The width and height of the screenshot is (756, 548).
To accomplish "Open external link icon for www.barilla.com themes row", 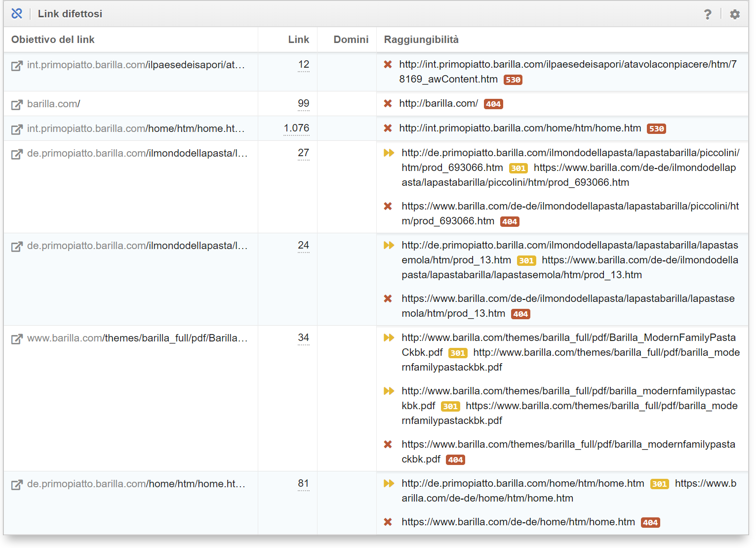I will click(x=17, y=338).
